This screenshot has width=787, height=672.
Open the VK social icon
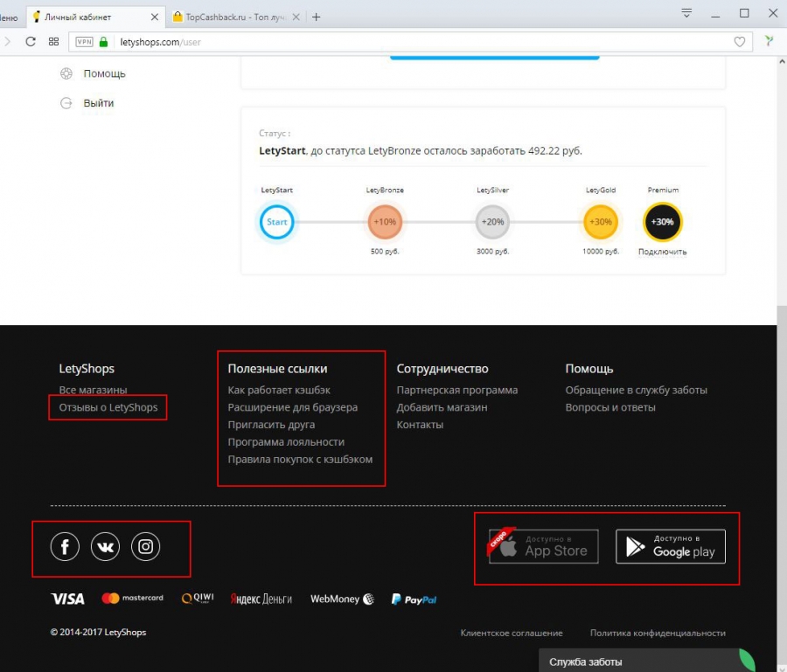click(x=106, y=547)
